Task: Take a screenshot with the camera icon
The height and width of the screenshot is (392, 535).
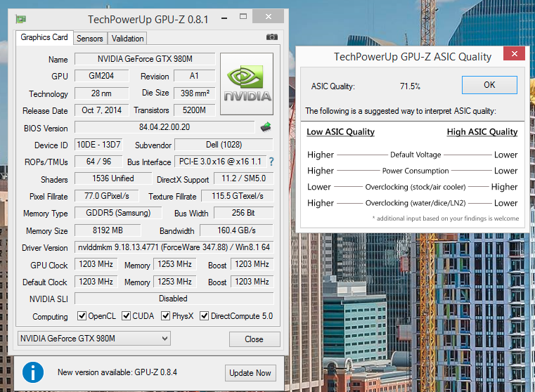Action: tap(272, 37)
